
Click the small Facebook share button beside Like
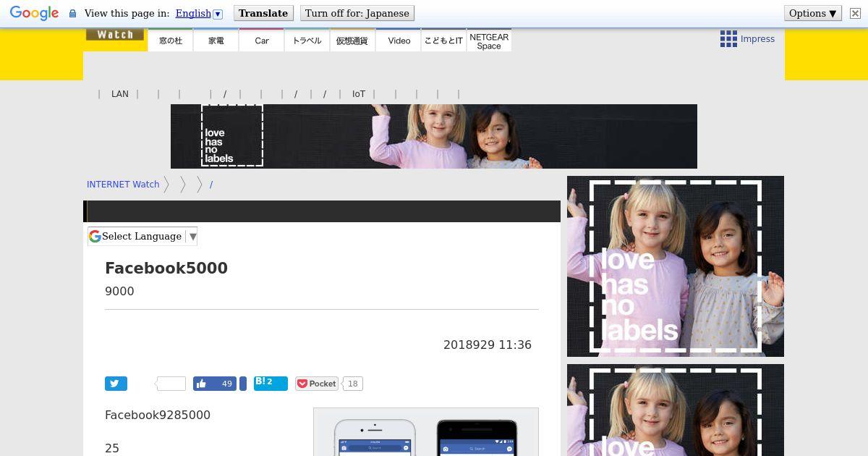pyautogui.click(x=243, y=384)
